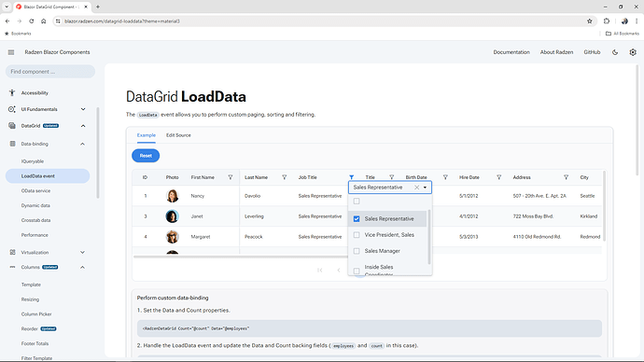Click the Accessibility sidebar icon

pyautogui.click(x=12, y=92)
